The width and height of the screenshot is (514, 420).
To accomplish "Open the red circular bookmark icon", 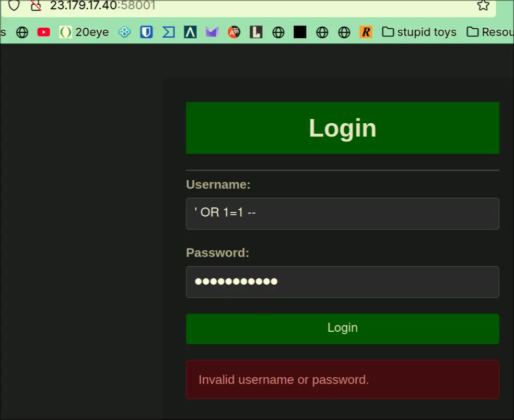I will 233,32.
